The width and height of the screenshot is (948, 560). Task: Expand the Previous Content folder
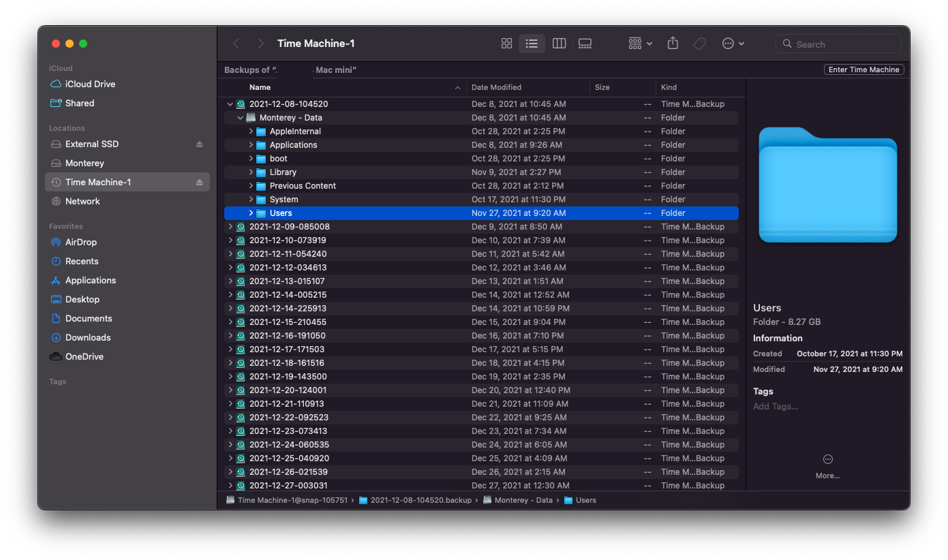251,186
